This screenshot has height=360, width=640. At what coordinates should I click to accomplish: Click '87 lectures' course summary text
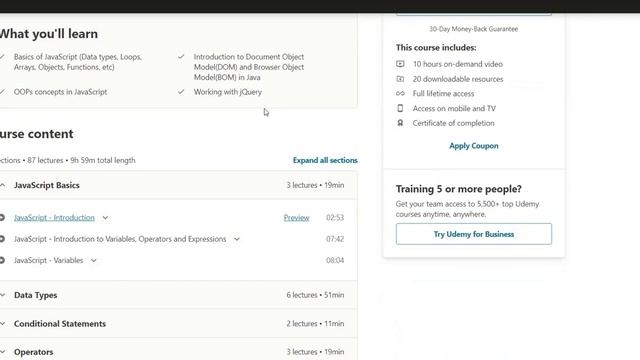[45, 160]
